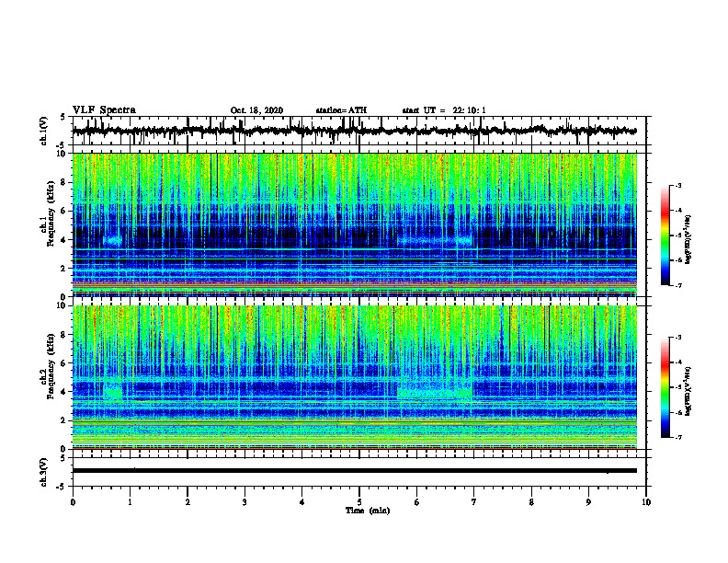728x563 pixels.
Task: Click the ch.1 spectrogram emission near minute 6
Action: click(x=434, y=242)
